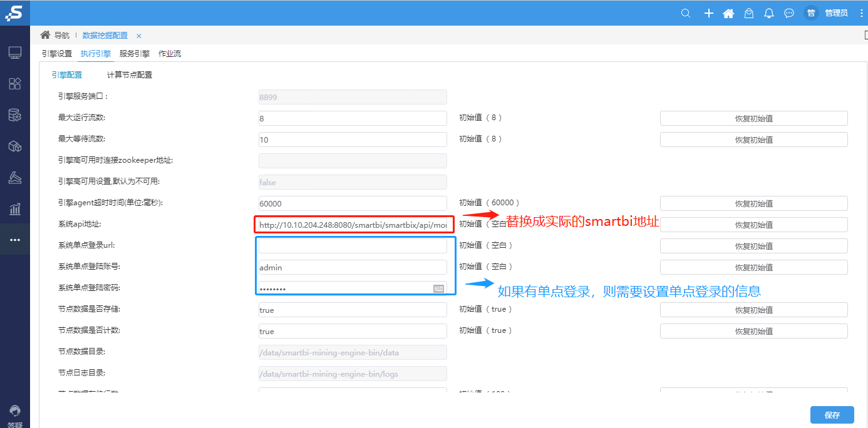Show soft keyboard in password field
This screenshot has height=428, width=868.
(x=438, y=288)
